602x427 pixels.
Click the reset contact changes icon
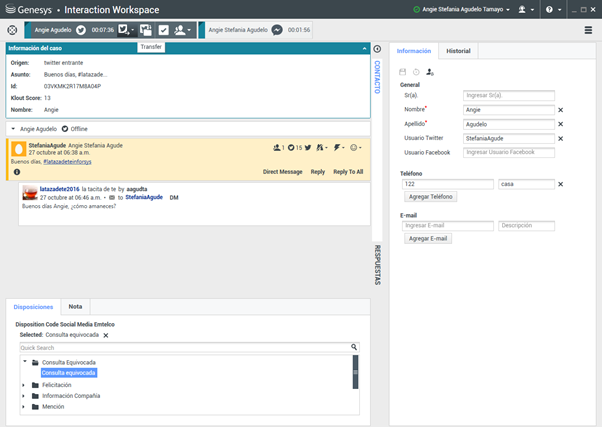click(416, 72)
